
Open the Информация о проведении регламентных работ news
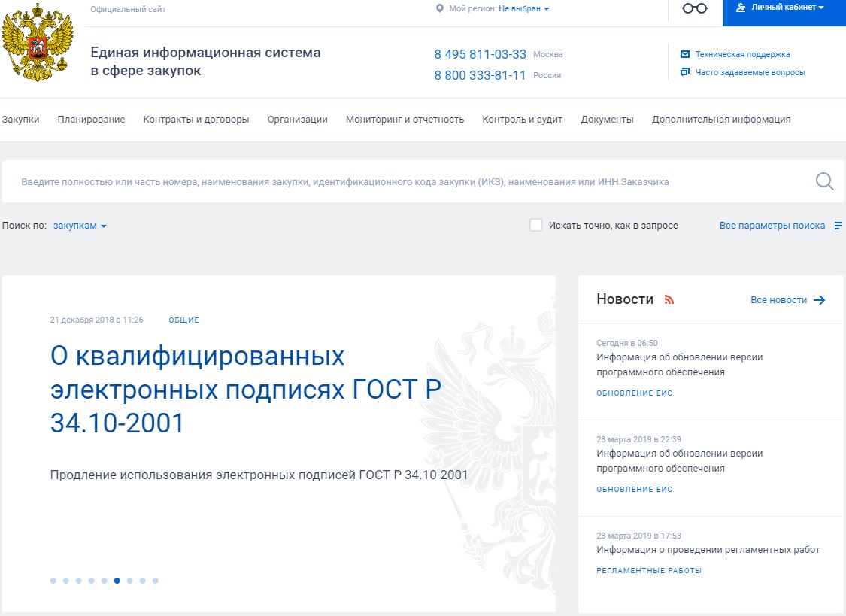click(x=708, y=549)
